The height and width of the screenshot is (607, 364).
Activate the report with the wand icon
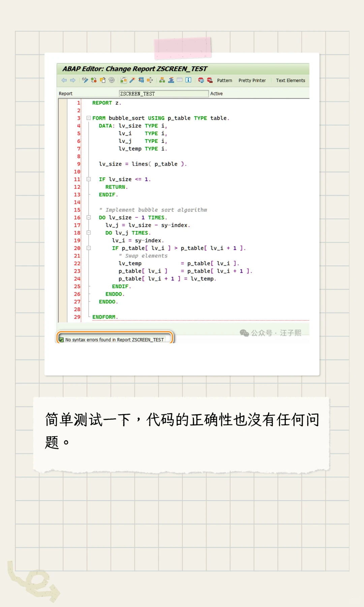coord(132,80)
